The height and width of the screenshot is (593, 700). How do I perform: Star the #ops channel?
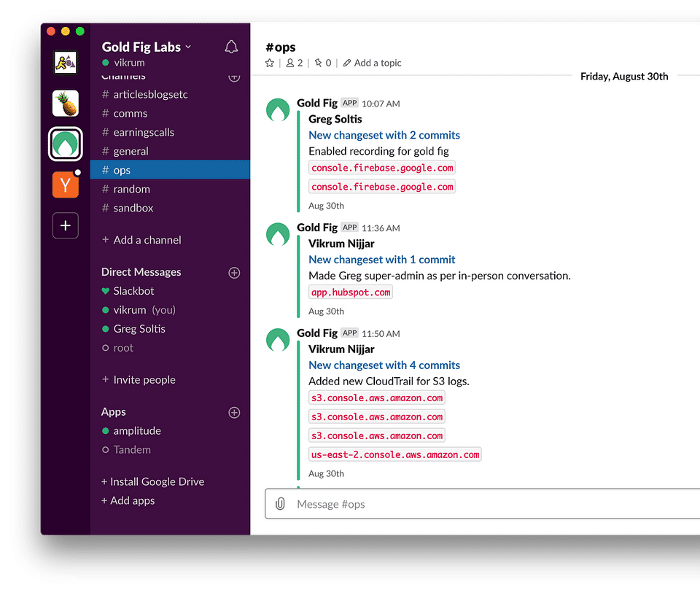(270, 63)
